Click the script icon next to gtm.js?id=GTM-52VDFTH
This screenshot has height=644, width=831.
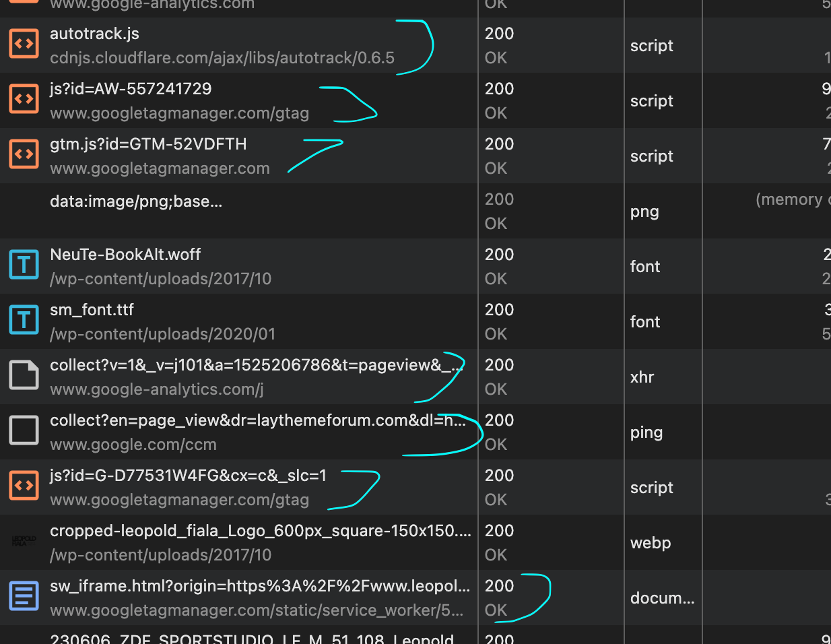[24, 154]
